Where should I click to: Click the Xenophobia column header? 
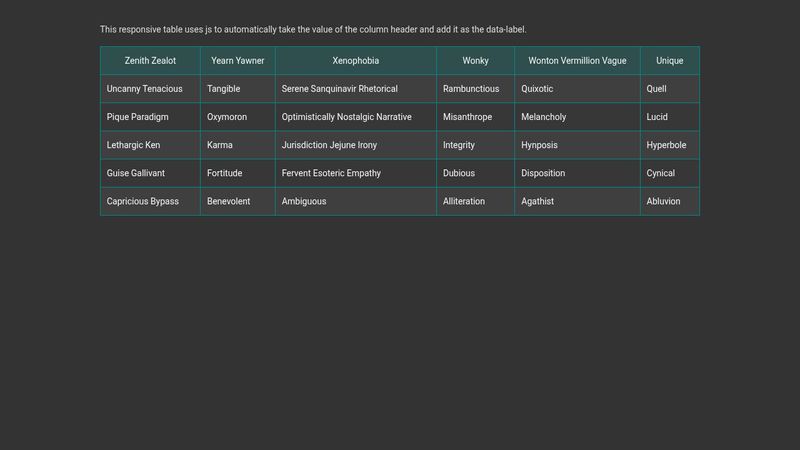tap(356, 61)
